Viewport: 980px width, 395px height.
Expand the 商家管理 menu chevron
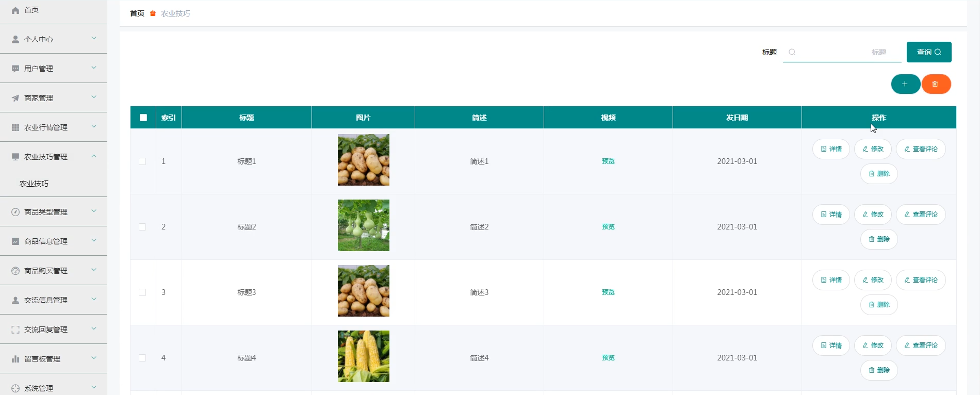tap(94, 97)
